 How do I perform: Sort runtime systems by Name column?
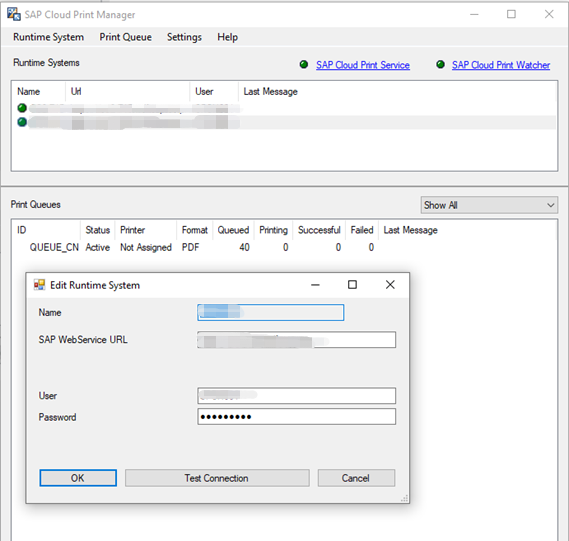click(x=39, y=91)
